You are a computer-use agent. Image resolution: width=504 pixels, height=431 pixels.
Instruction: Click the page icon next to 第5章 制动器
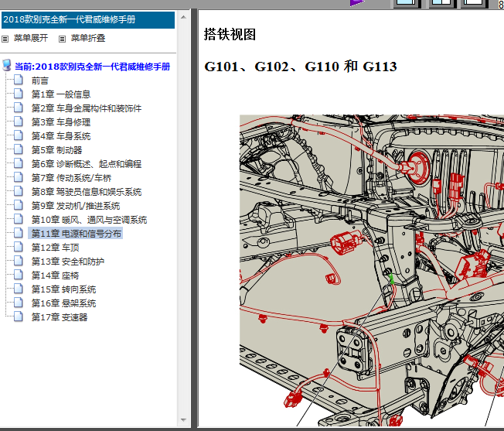pyautogui.click(x=19, y=149)
